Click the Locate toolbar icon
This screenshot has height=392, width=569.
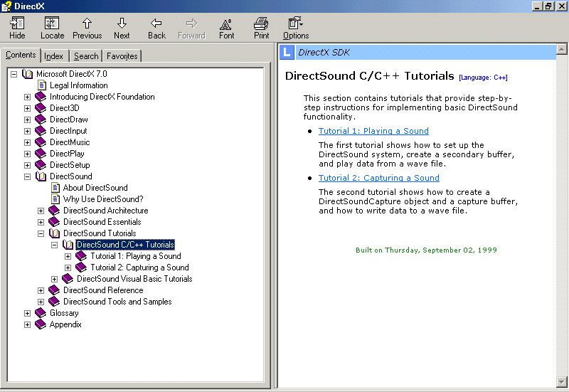pyautogui.click(x=52, y=23)
